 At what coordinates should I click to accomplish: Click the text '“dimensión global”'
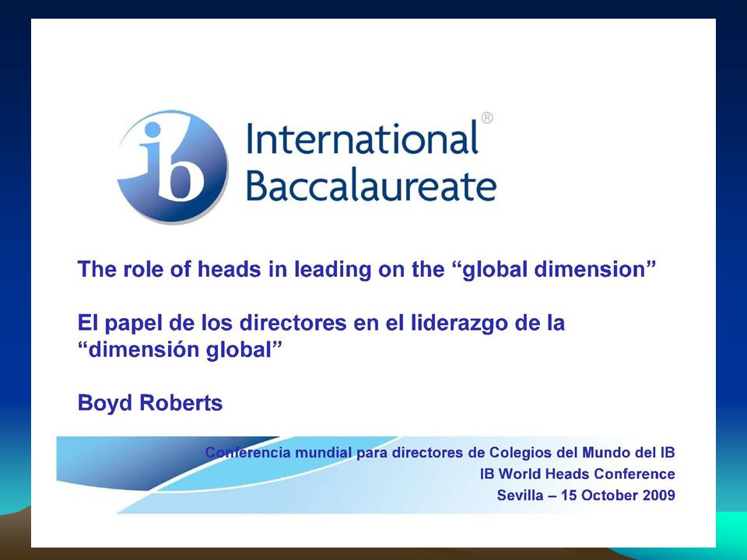[180, 350]
